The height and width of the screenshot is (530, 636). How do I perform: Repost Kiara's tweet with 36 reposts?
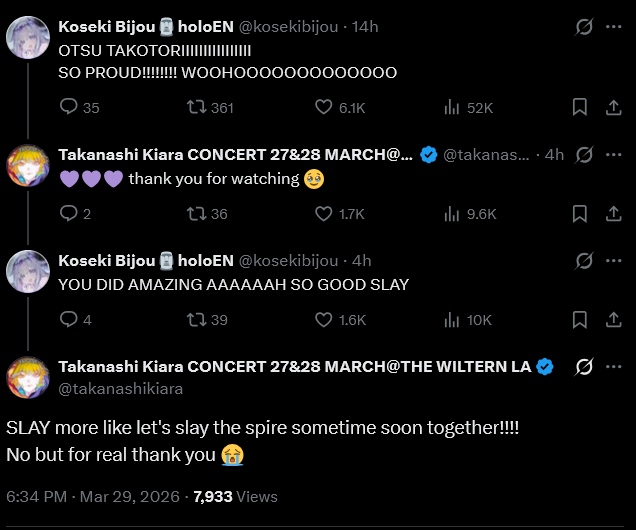tap(197, 213)
